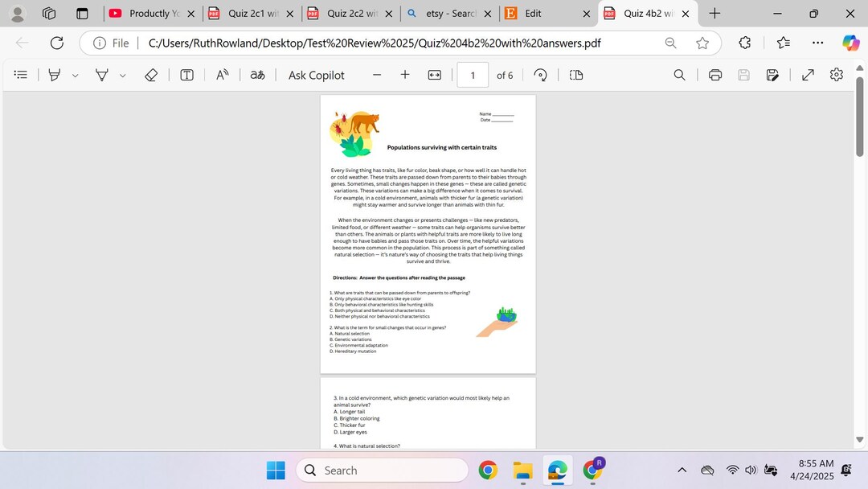Click the Ask Copilot button
This screenshot has width=868, height=489.
(317, 74)
